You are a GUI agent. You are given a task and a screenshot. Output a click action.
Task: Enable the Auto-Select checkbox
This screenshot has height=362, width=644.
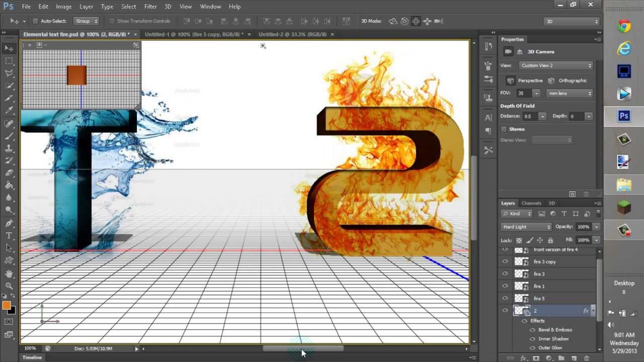[35, 21]
